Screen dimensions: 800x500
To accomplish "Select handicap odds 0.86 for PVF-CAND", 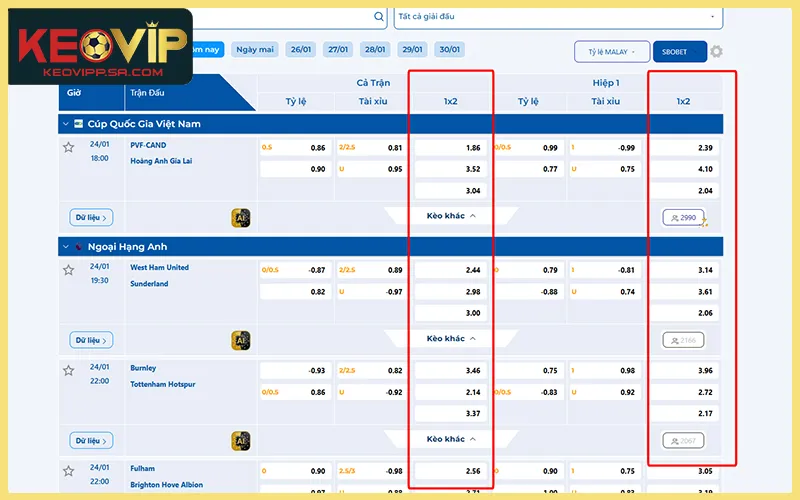I will pyautogui.click(x=295, y=147).
